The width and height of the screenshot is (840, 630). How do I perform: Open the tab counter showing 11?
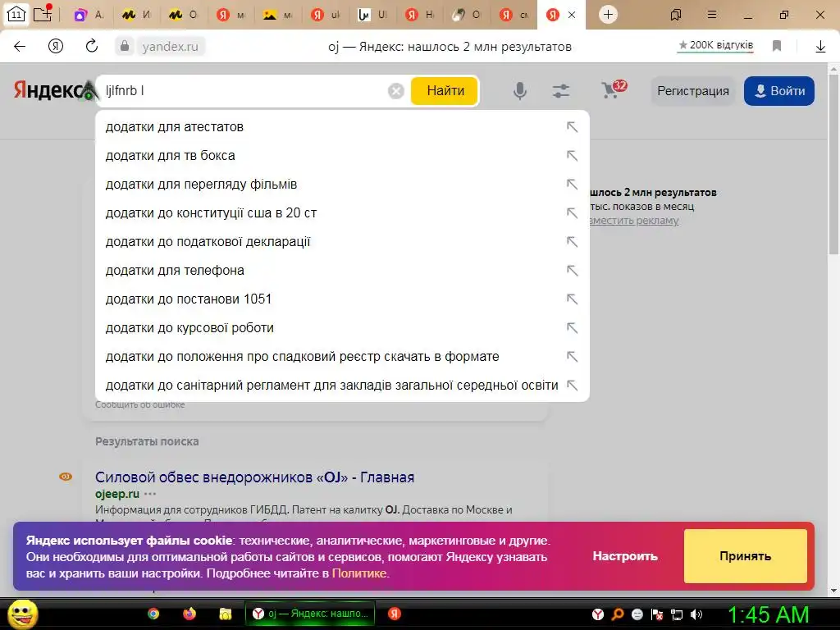[16, 15]
